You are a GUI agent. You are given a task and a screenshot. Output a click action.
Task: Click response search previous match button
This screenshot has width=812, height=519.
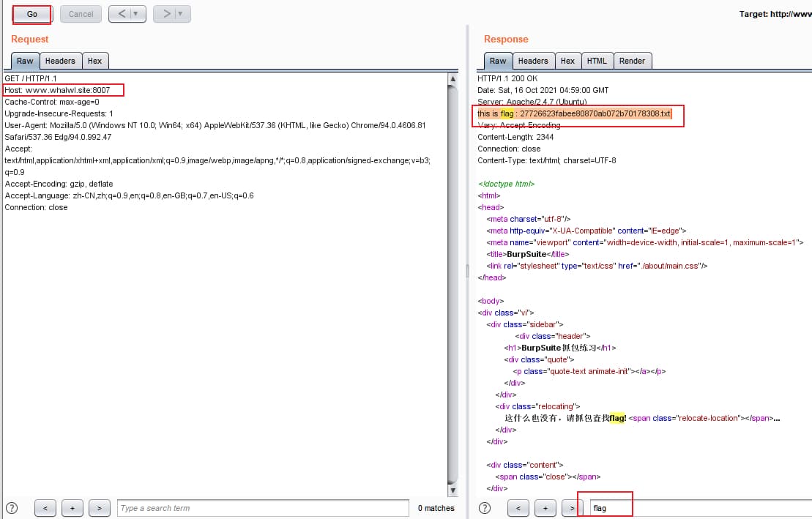coord(518,508)
